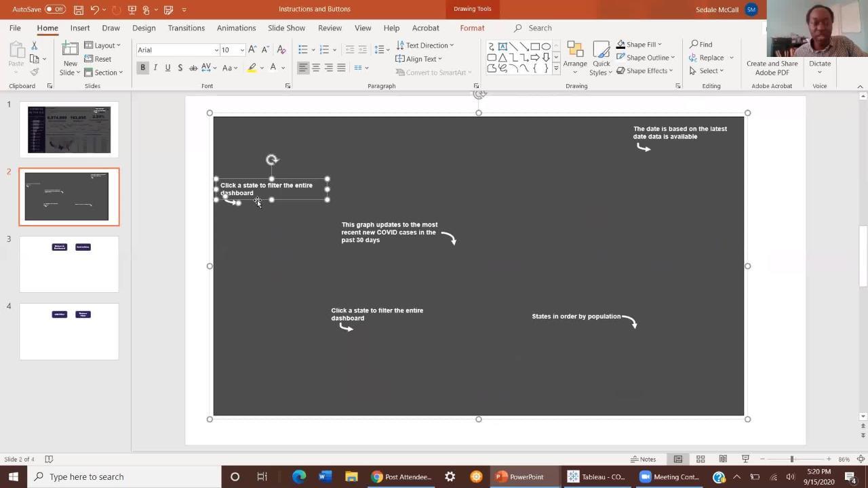
Task: Expand the shapes gallery More arrow
Action: (x=556, y=68)
